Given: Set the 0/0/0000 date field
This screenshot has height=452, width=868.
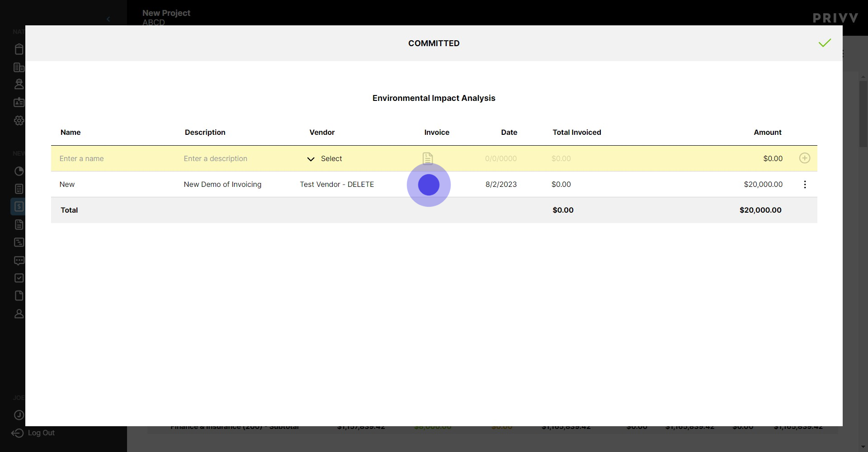Looking at the screenshot, I should pyautogui.click(x=501, y=159).
